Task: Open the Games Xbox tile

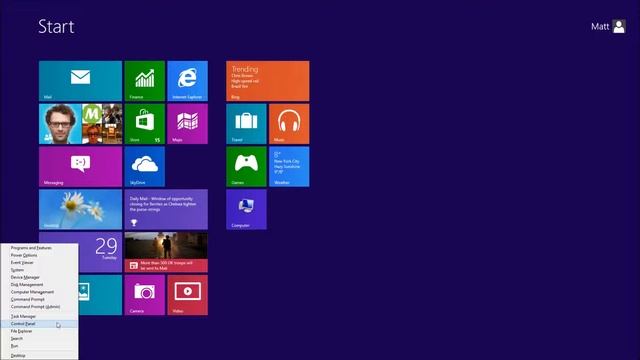Action: coord(246,167)
